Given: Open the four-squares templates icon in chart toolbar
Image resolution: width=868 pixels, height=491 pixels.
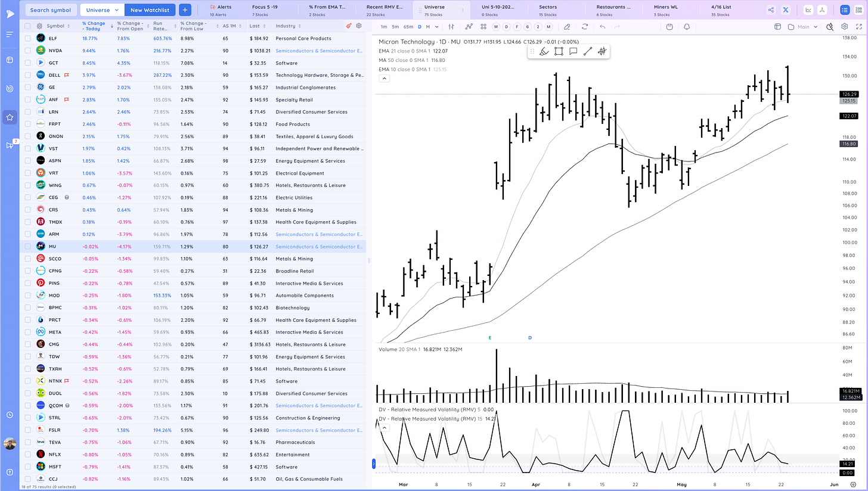Looking at the screenshot, I should click(x=483, y=26).
